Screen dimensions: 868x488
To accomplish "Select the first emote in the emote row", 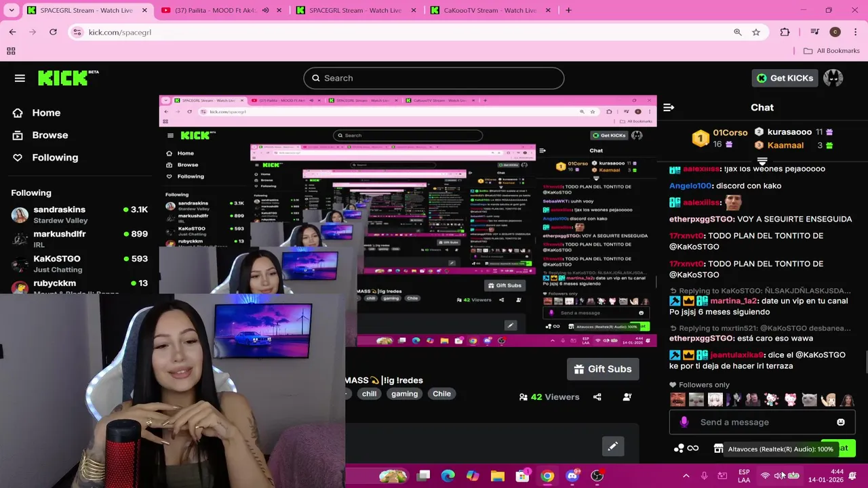I will pos(677,400).
